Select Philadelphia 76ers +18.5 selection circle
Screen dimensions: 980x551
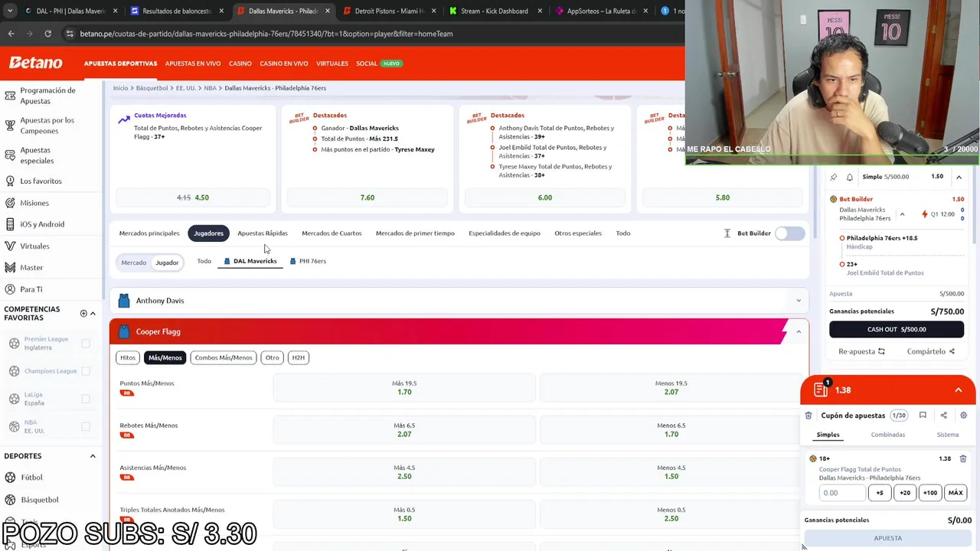[842, 238]
